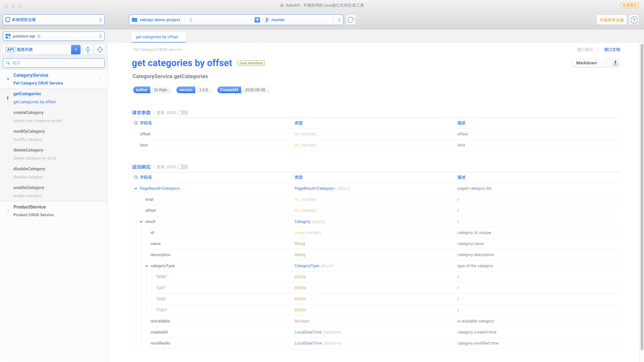Image resolution: width=644 pixels, height=362 pixels.
Task: Open the local project repository dropdown
Action: point(53,20)
